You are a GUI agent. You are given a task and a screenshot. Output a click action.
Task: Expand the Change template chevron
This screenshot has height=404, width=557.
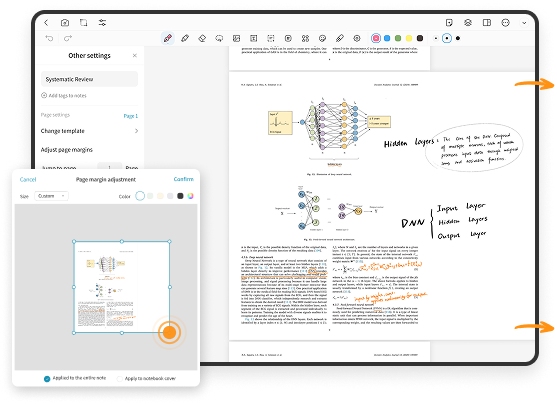[x=136, y=131]
